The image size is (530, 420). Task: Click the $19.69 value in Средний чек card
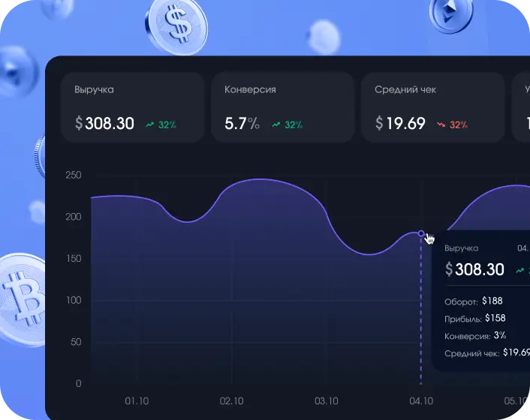(400, 123)
